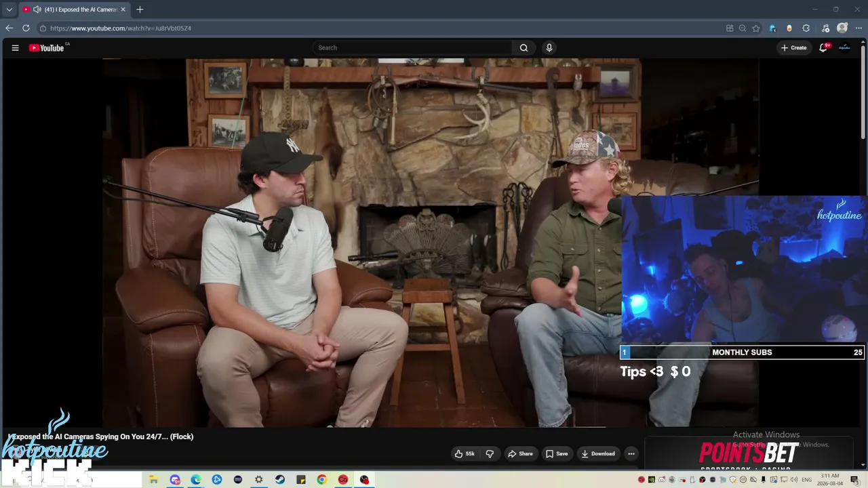Open the YouTube guide hamburger menu
Viewport: 868px width, 488px height.
point(15,47)
